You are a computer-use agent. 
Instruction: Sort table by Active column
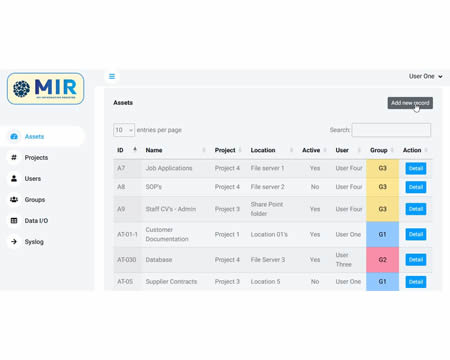314,150
